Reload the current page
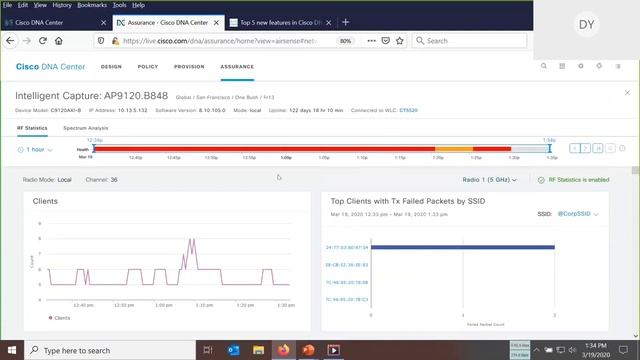640x360 pixels. point(42,41)
